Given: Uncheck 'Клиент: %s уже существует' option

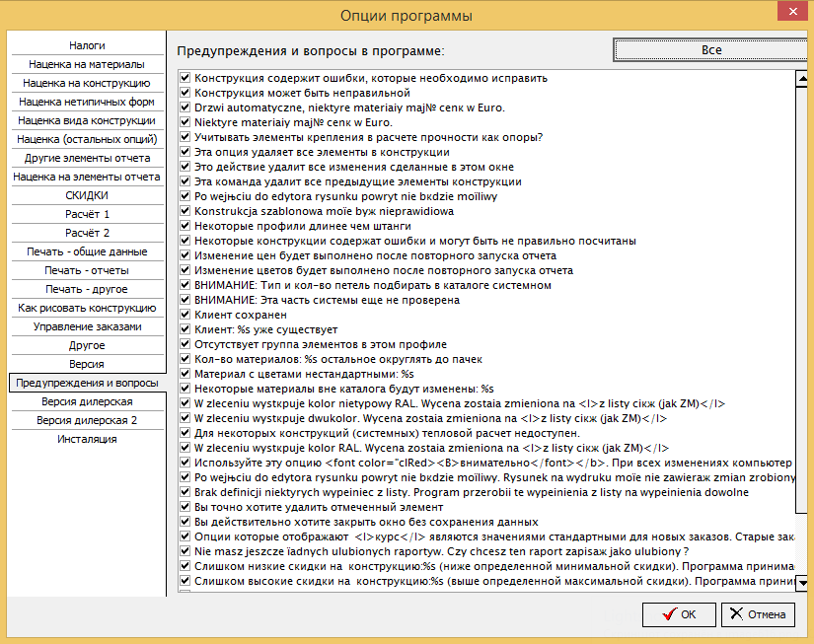Looking at the screenshot, I should (185, 329).
